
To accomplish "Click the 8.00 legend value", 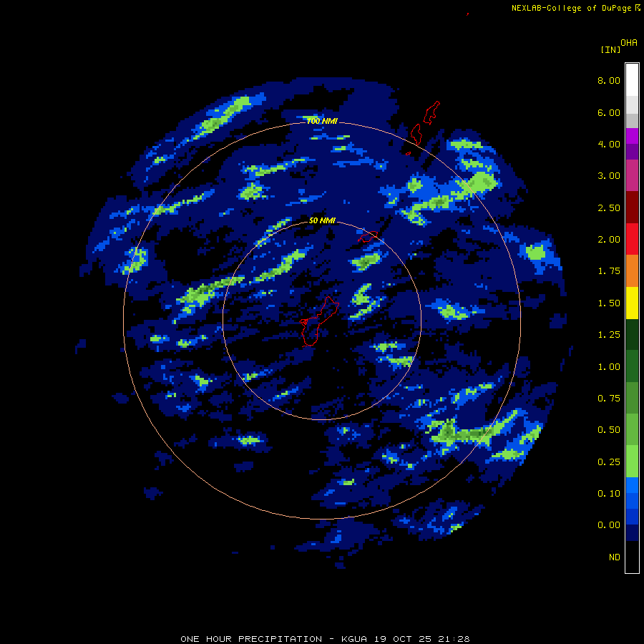I will click(x=609, y=80).
